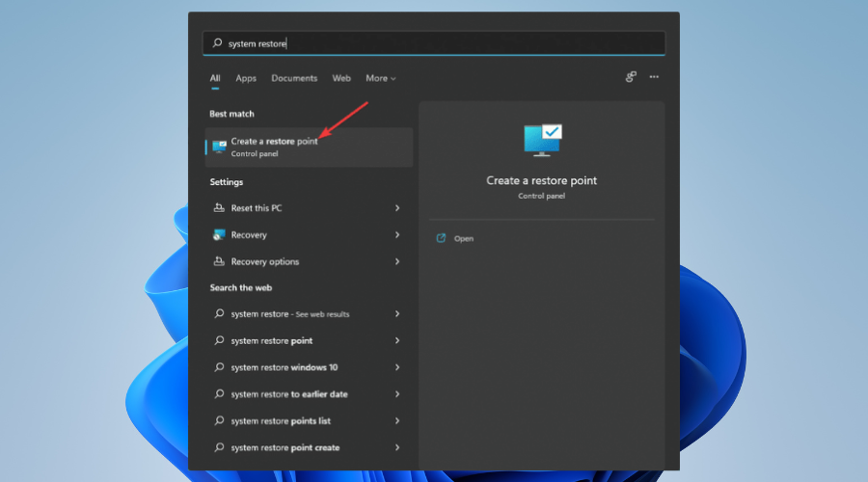Screen dimensions: 868x482
Task: Click the Open link icon in preview pane
Action: (x=441, y=238)
